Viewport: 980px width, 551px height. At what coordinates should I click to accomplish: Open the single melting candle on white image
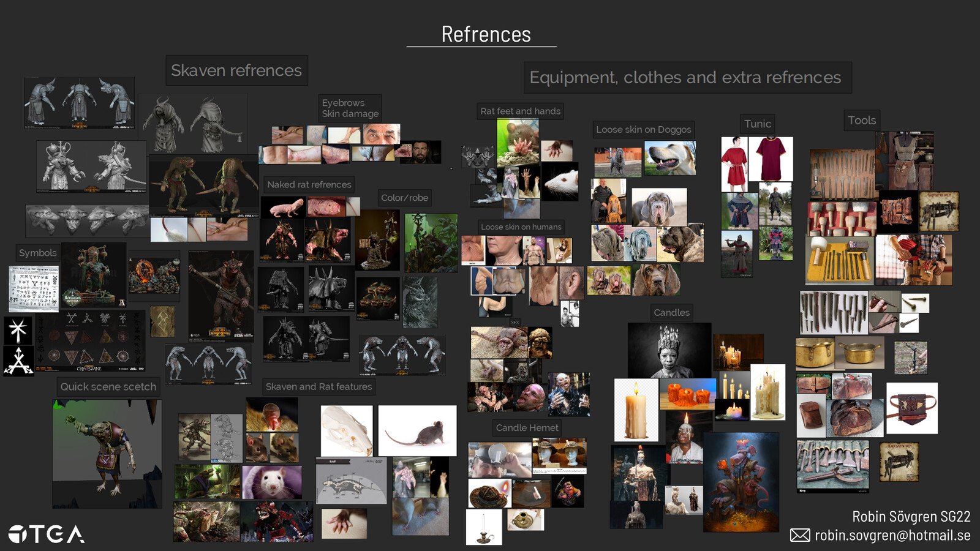(x=636, y=410)
